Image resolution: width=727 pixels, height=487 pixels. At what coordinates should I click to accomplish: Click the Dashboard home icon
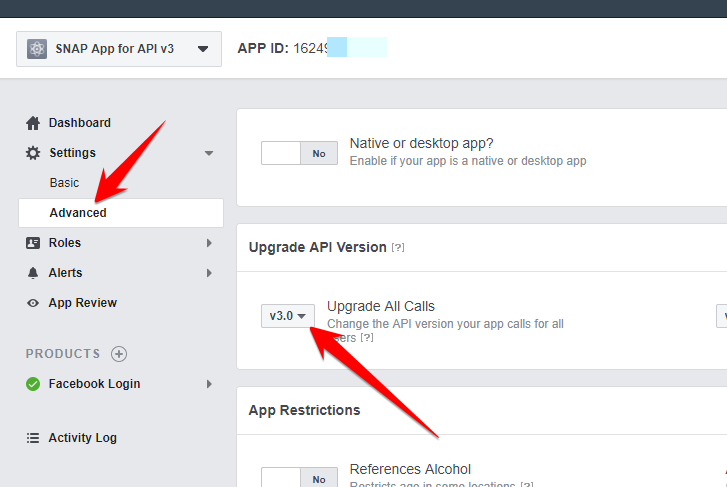tap(33, 123)
